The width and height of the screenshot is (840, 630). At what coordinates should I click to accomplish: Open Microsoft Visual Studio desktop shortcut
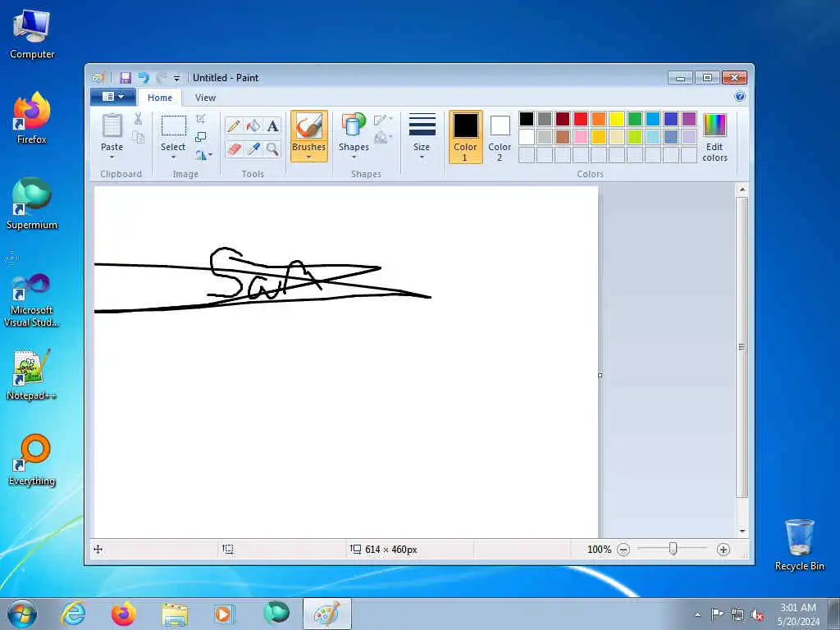pos(32,300)
